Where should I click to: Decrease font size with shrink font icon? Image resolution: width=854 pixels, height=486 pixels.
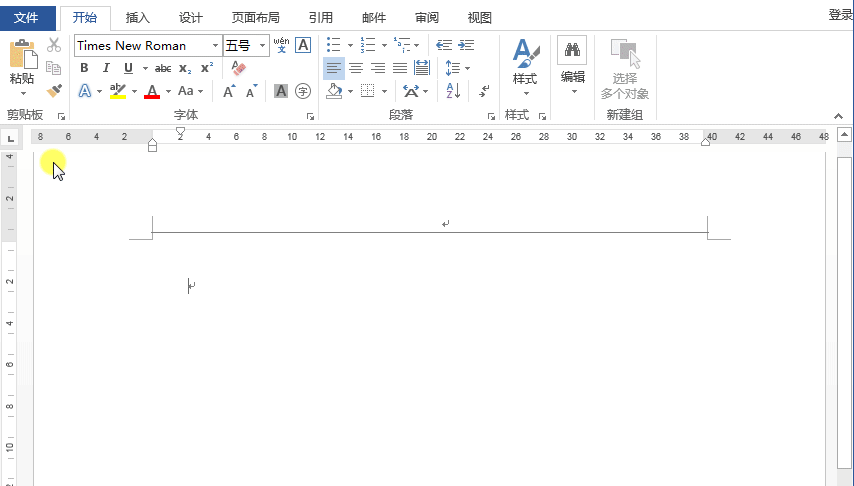[252, 91]
